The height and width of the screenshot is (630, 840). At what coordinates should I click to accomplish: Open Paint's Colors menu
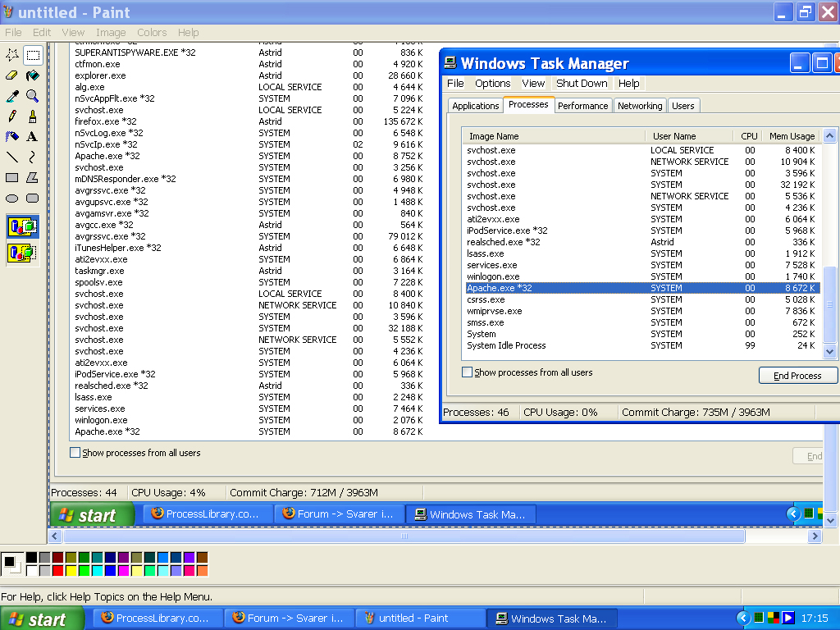(x=152, y=33)
